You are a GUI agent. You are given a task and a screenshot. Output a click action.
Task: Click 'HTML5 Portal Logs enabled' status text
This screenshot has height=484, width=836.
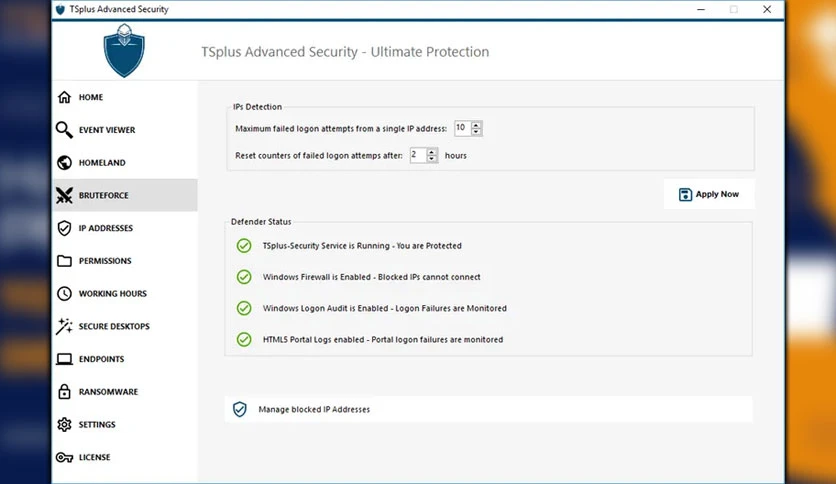(382, 340)
